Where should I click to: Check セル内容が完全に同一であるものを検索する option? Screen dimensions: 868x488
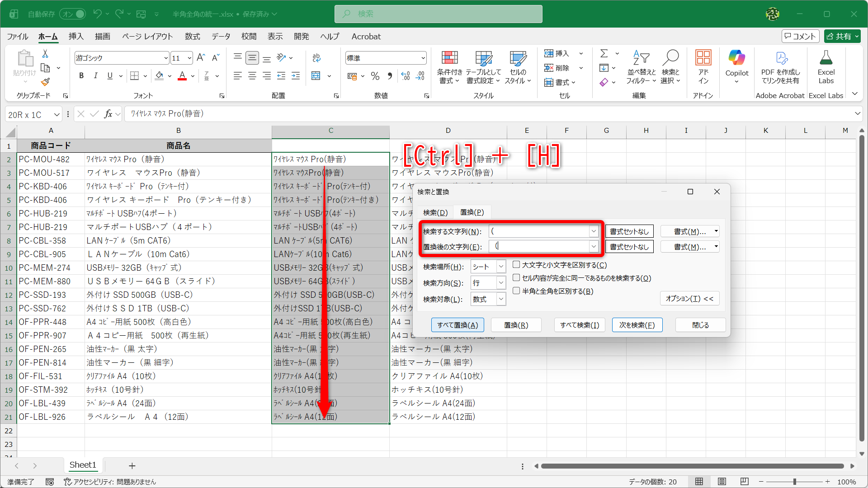click(516, 277)
